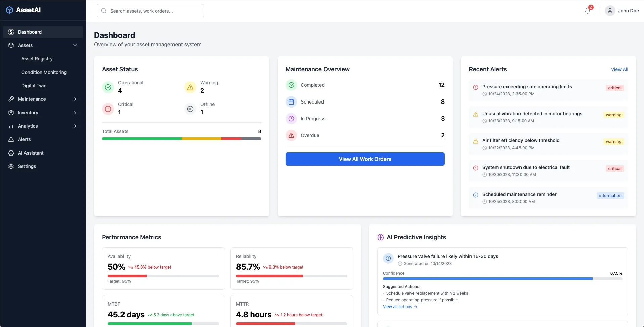Click the Operational green check icon
644x327 pixels.
click(x=108, y=87)
